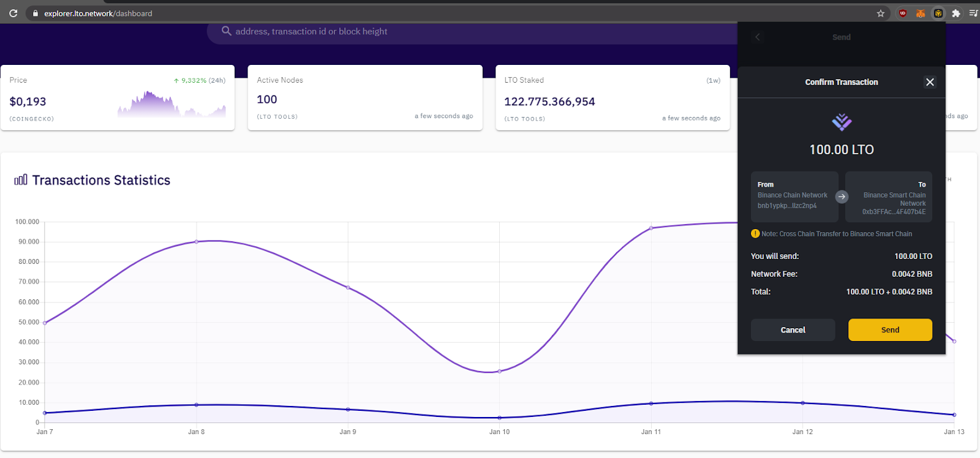This screenshot has height=458, width=980.
Task: Click the From Binance Chain Network box
Action: point(794,197)
